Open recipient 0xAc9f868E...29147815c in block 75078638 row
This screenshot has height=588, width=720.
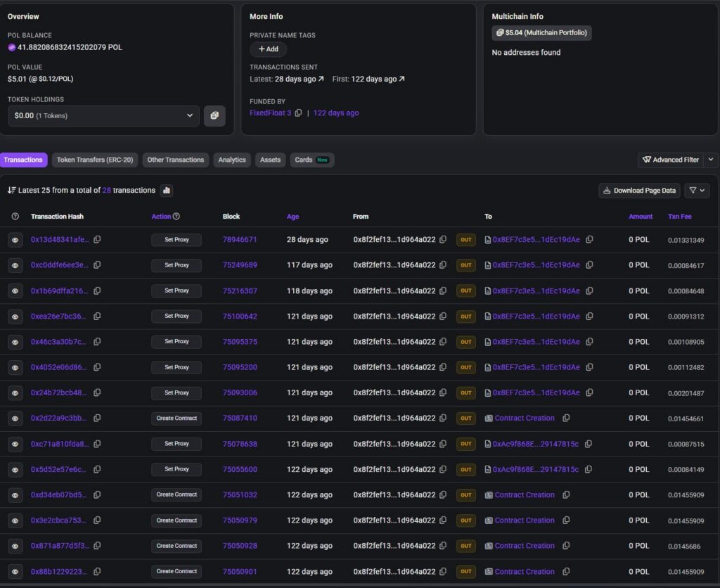[x=535, y=444]
